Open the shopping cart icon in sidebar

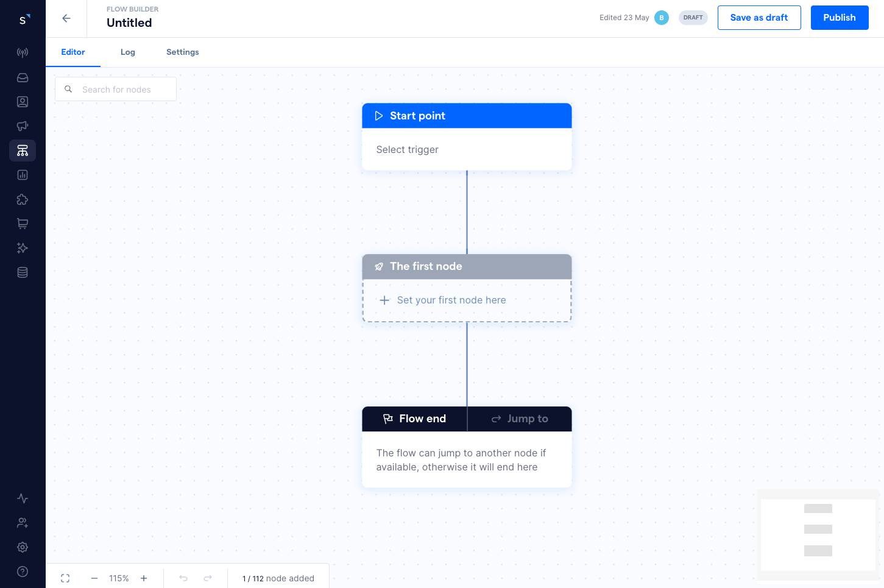(x=23, y=224)
